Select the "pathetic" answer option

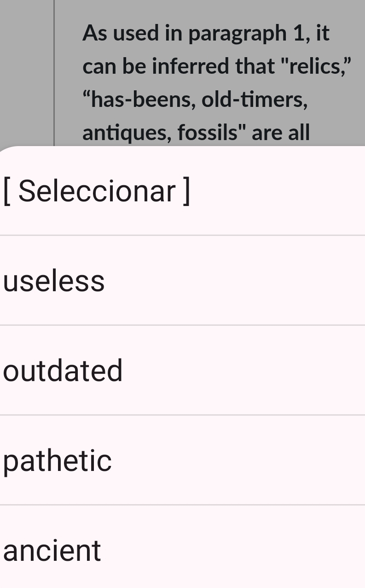pyautogui.click(x=57, y=460)
